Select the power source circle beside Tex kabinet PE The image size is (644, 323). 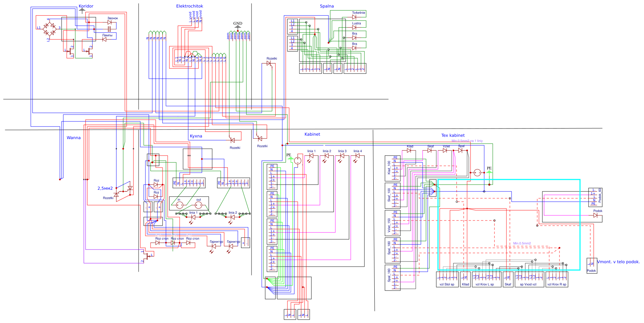click(477, 173)
